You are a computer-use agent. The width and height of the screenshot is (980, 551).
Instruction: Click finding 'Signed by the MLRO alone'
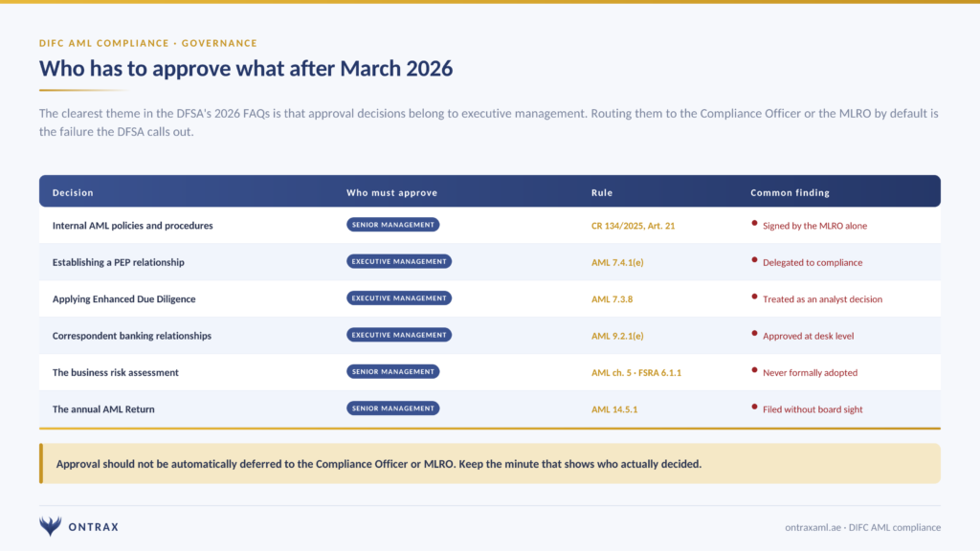[x=815, y=226]
